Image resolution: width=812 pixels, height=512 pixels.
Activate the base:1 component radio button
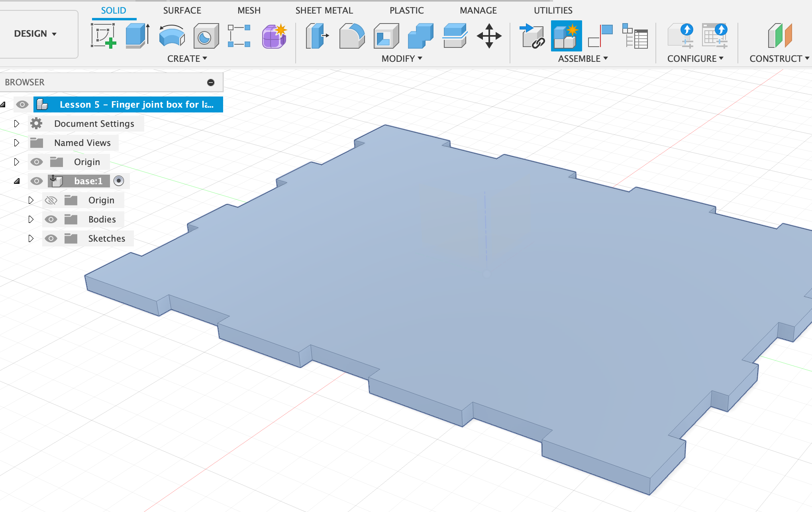point(119,181)
